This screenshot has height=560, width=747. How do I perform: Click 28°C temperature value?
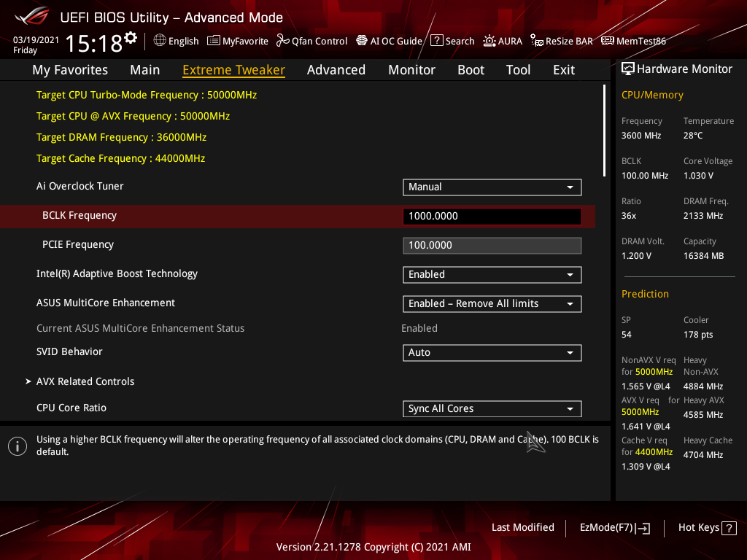coord(693,135)
